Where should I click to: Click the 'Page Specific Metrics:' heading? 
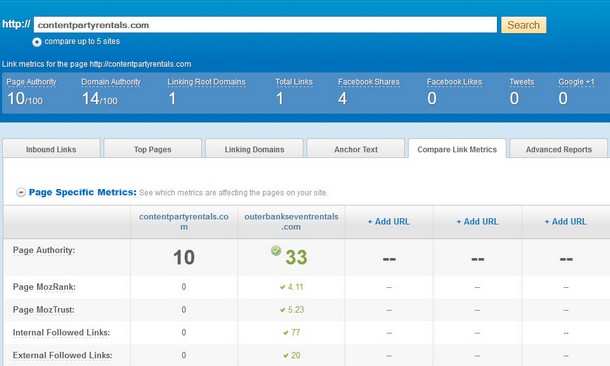click(83, 192)
